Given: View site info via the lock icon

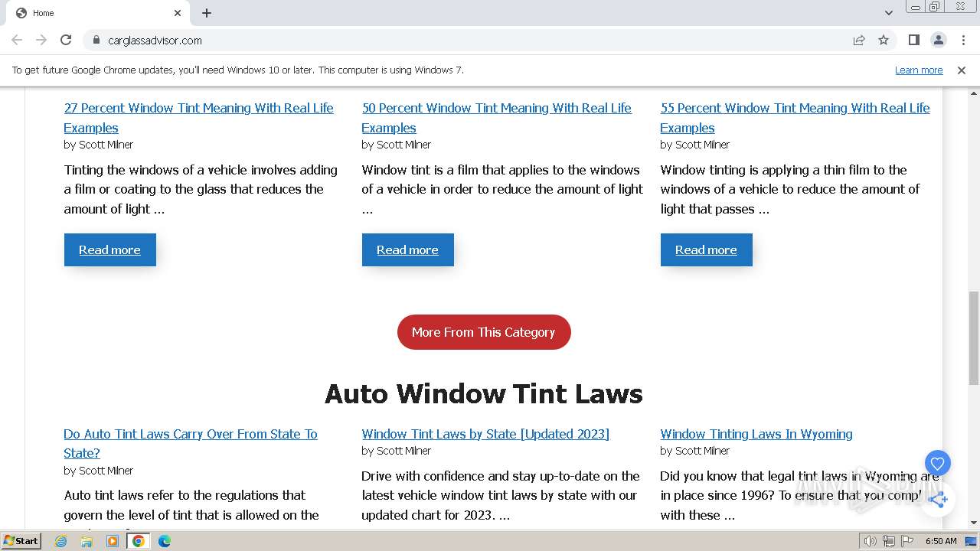Looking at the screenshot, I should click(x=96, y=40).
